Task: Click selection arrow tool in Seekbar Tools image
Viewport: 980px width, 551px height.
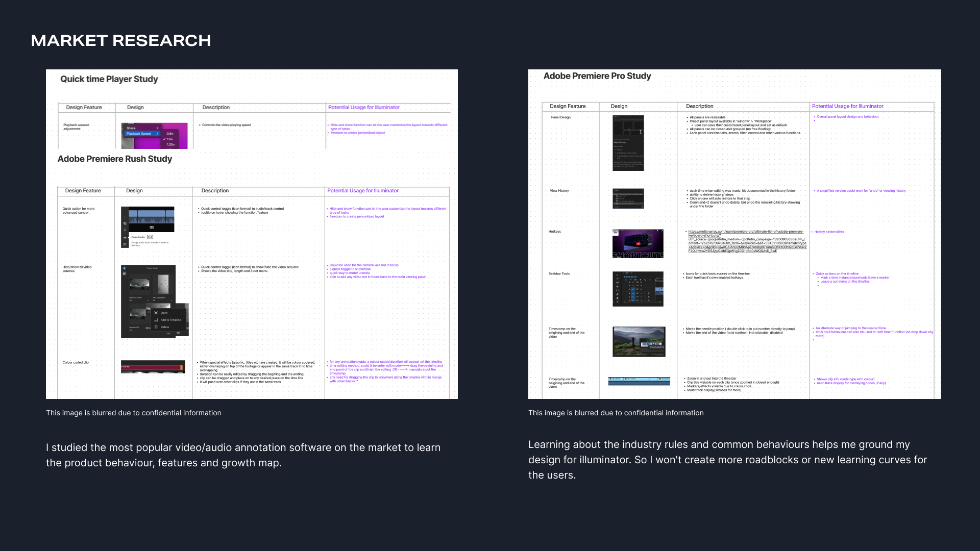Action: [x=617, y=275]
